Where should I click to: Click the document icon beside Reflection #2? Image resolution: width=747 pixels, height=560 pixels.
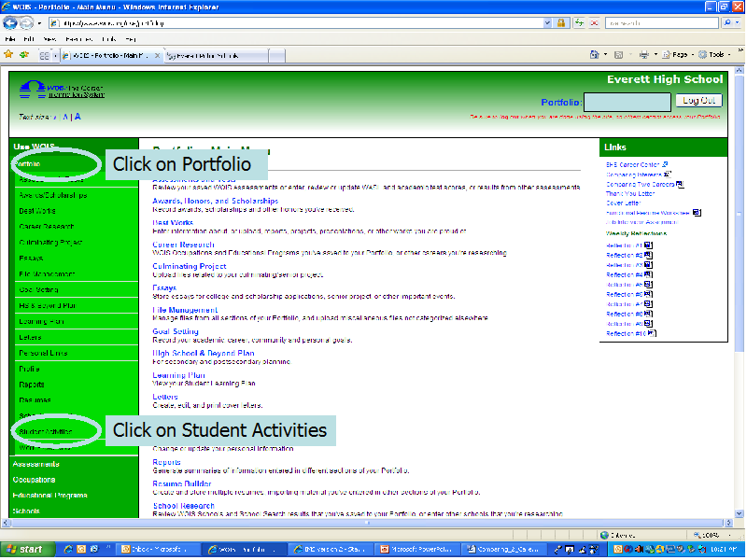tap(648, 255)
